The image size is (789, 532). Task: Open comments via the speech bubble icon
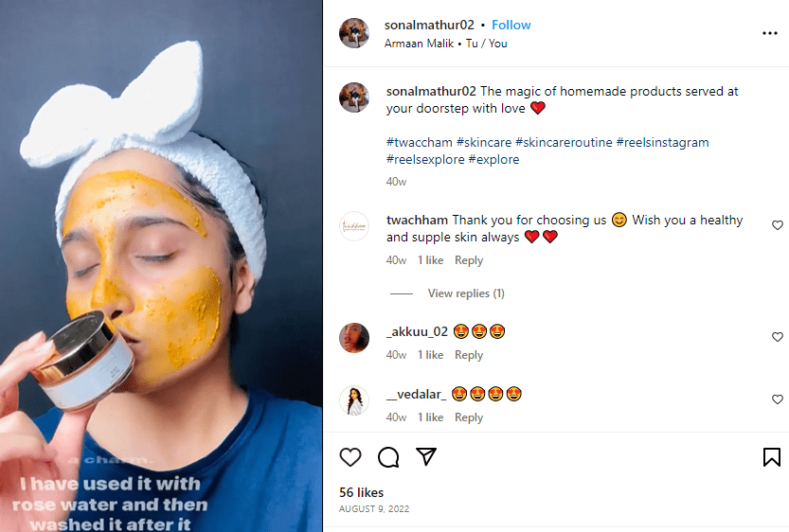(388, 457)
